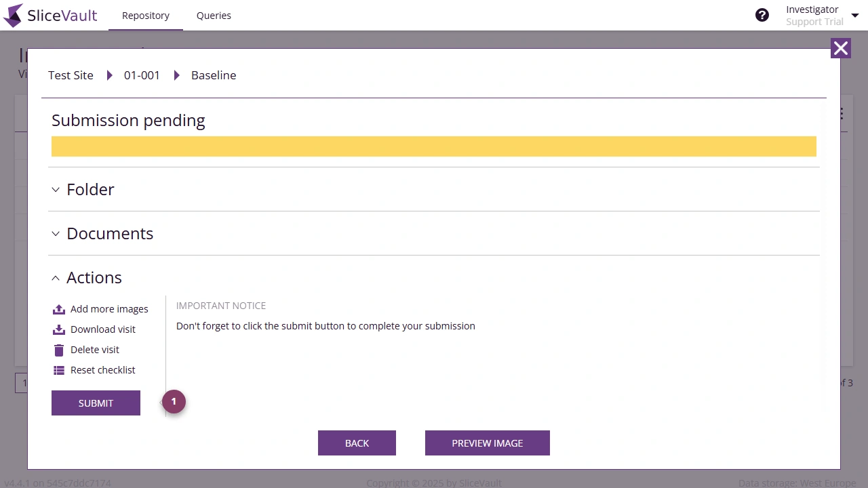Click the Baseline breadcrumb
Screen dimensions: 868x488
click(x=214, y=75)
